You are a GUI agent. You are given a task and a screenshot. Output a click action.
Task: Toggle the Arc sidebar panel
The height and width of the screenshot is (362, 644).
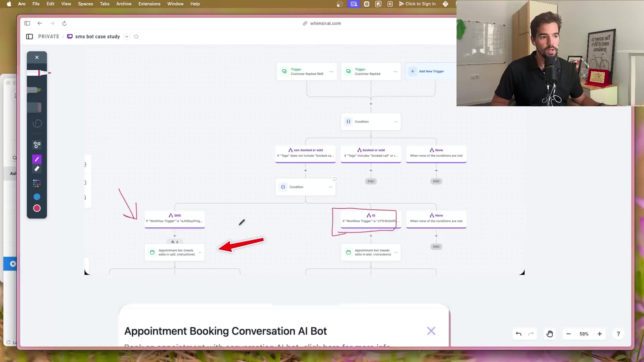point(27,23)
